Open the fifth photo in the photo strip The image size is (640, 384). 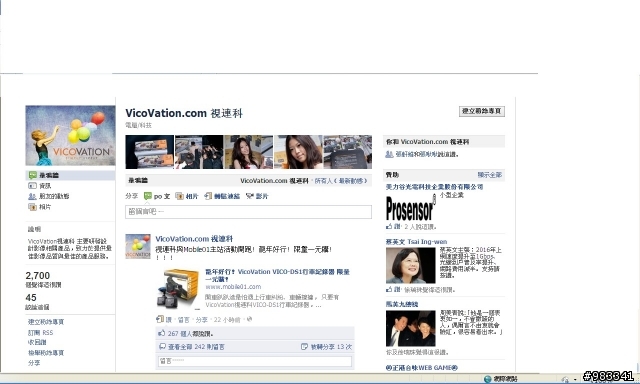click(x=347, y=152)
